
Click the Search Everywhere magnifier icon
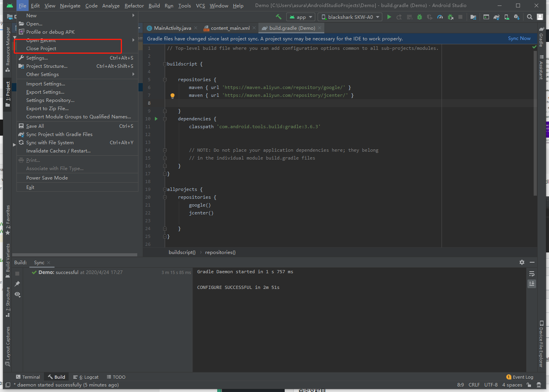[x=530, y=17]
